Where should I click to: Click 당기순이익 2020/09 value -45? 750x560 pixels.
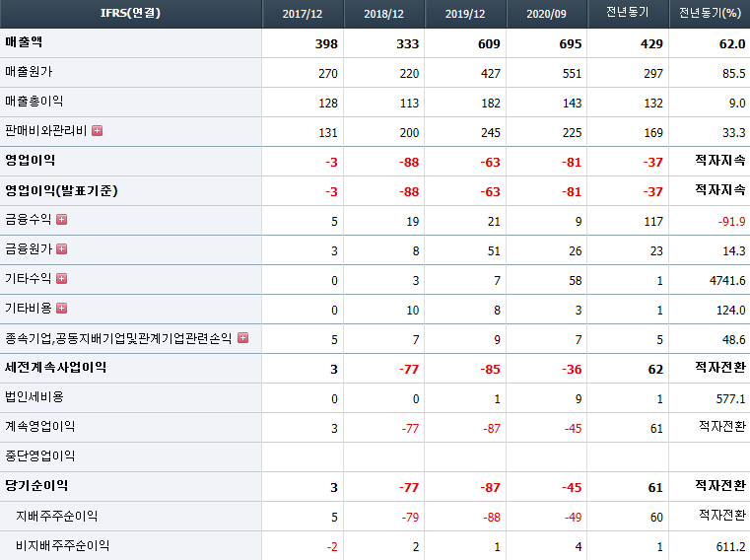click(572, 488)
